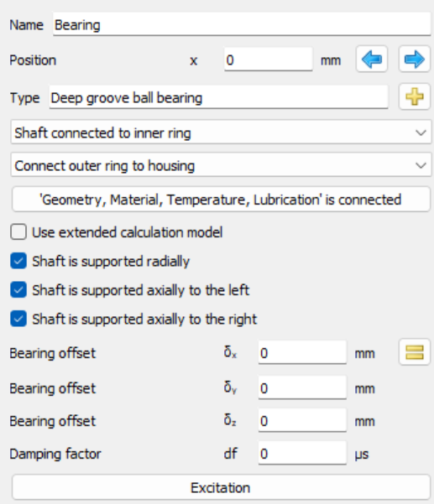
Task: Click the Name field containing Bearing
Action: [x=242, y=24]
